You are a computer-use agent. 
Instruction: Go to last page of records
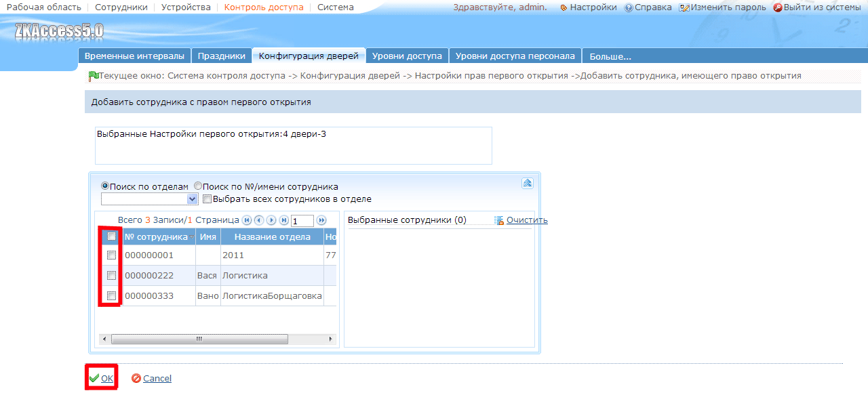tap(283, 220)
